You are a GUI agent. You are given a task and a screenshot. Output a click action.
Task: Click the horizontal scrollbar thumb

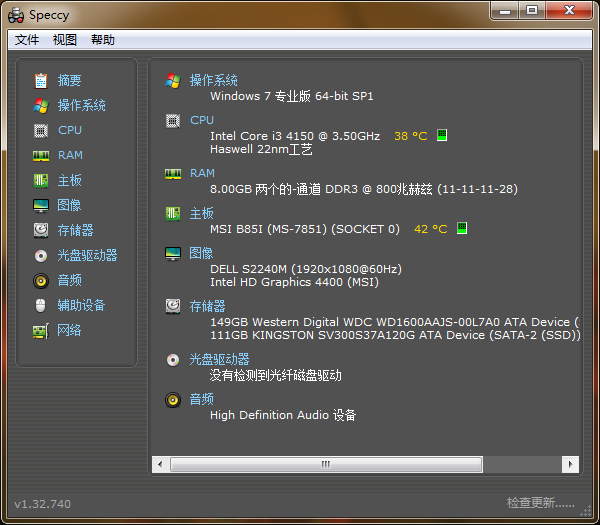click(x=325, y=464)
